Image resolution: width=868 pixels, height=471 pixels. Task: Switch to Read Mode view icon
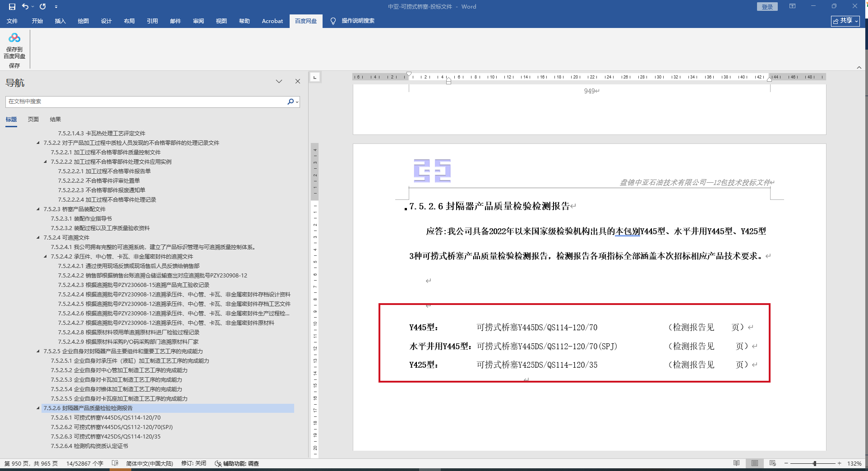coord(736,463)
